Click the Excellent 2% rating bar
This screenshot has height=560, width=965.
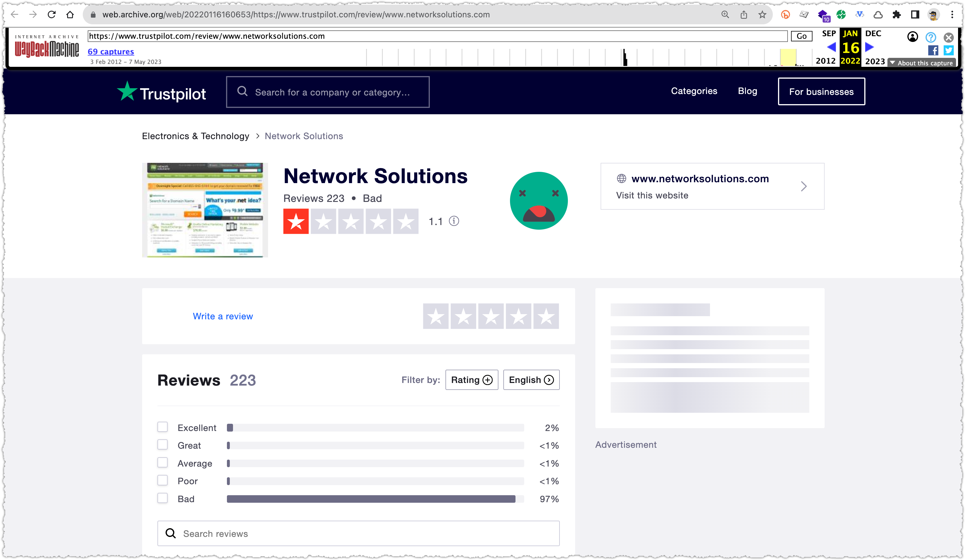pos(375,428)
